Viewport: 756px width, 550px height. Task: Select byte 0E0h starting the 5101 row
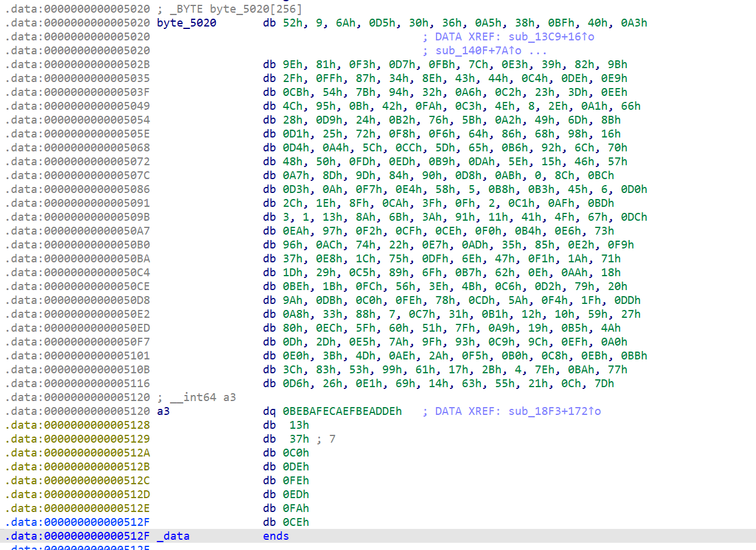[296, 356]
